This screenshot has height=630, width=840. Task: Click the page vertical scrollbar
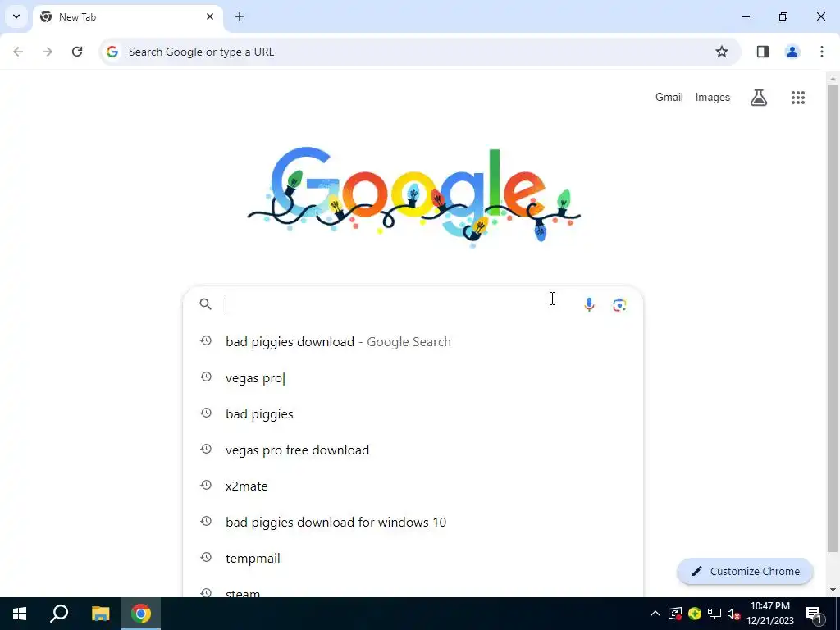[x=833, y=319]
